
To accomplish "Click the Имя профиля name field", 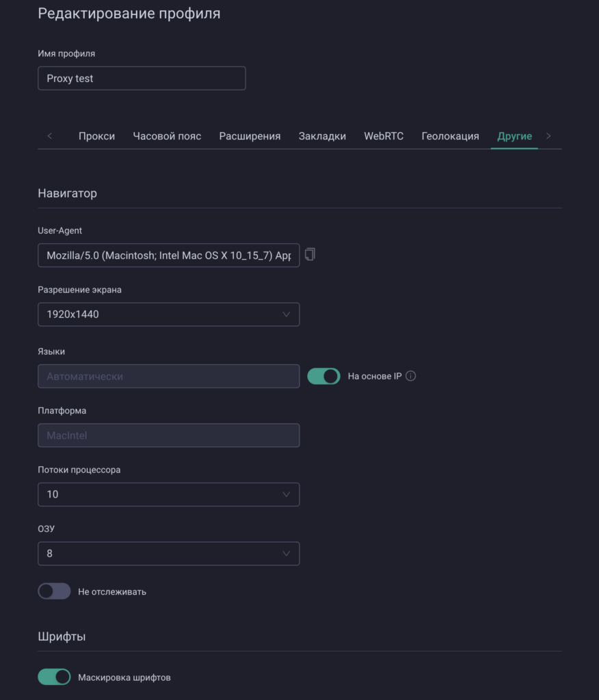I will 142,78.
